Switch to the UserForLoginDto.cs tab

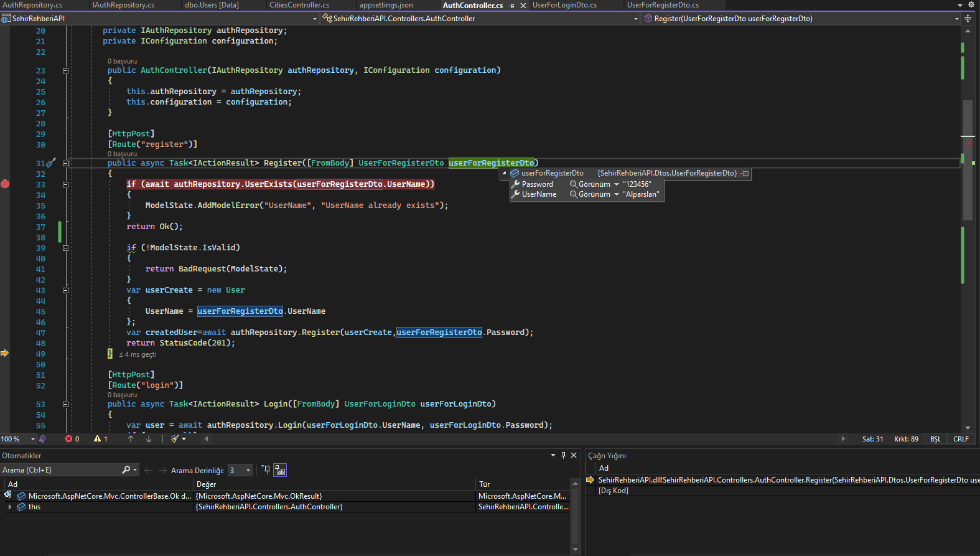coord(564,5)
